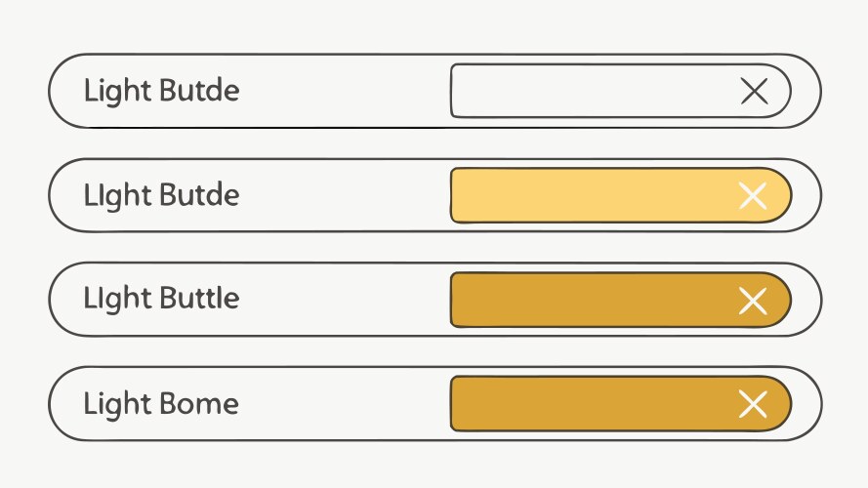
Task: Select the second row's 'LIght Butde' label
Action: 161,195
